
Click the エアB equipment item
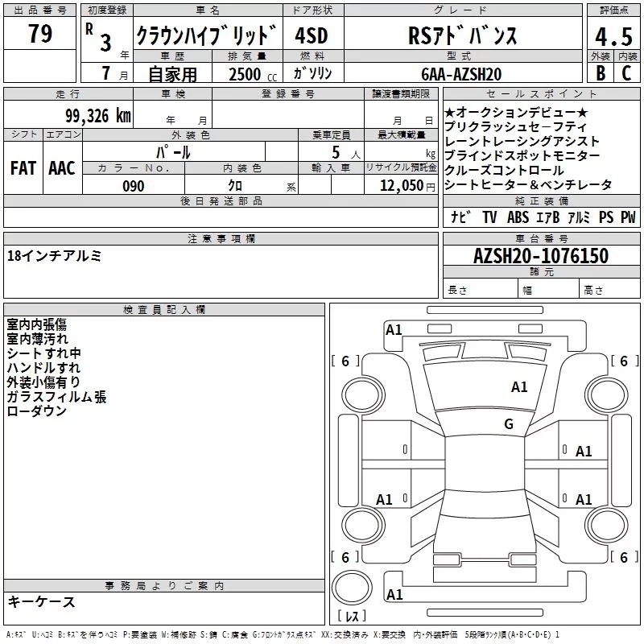548,217
